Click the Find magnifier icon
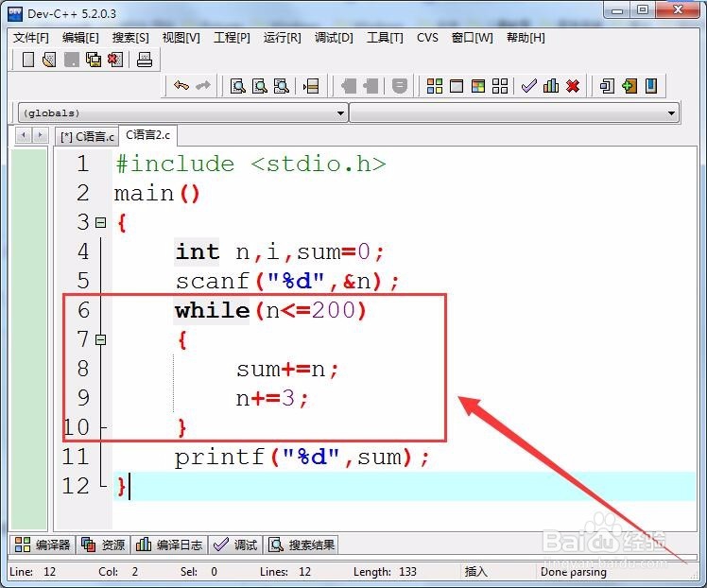Screen dimensions: 707x588 pos(237,86)
